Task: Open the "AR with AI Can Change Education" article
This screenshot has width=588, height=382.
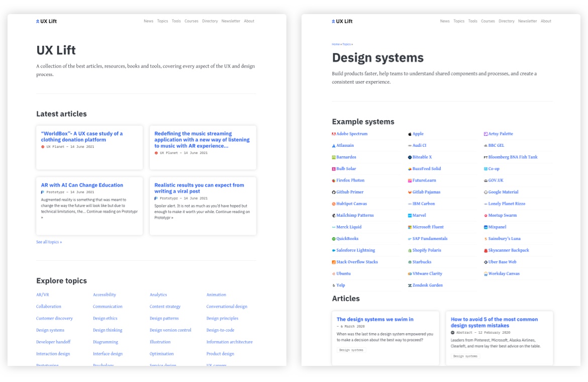Action: 82,185
